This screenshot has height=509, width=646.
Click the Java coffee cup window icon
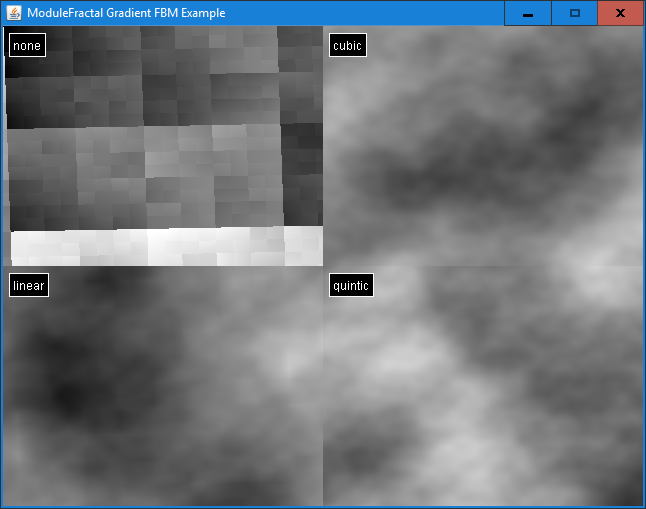pyautogui.click(x=14, y=13)
